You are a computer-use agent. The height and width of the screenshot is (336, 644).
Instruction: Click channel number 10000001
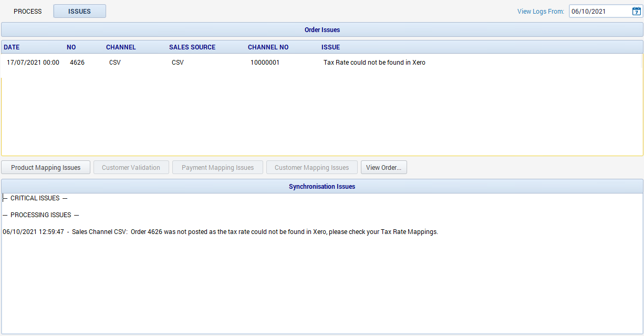point(265,63)
